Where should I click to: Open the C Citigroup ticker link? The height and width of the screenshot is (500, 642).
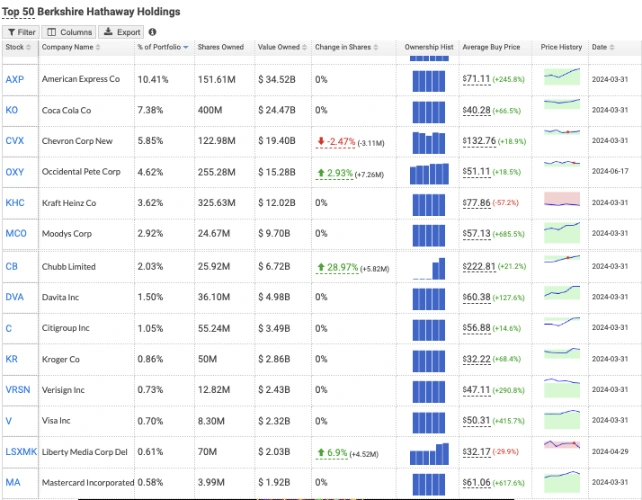(x=9, y=328)
